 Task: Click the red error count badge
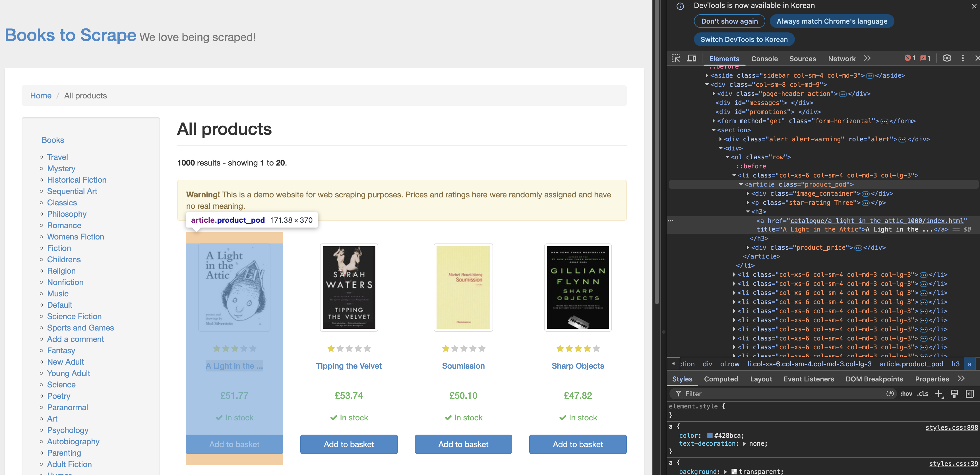click(x=910, y=58)
